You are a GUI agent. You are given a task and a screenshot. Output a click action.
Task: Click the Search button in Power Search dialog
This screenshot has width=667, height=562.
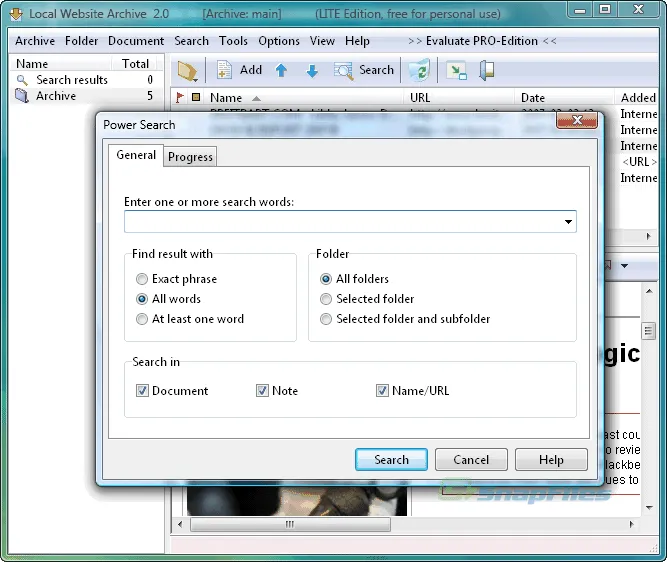click(391, 459)
